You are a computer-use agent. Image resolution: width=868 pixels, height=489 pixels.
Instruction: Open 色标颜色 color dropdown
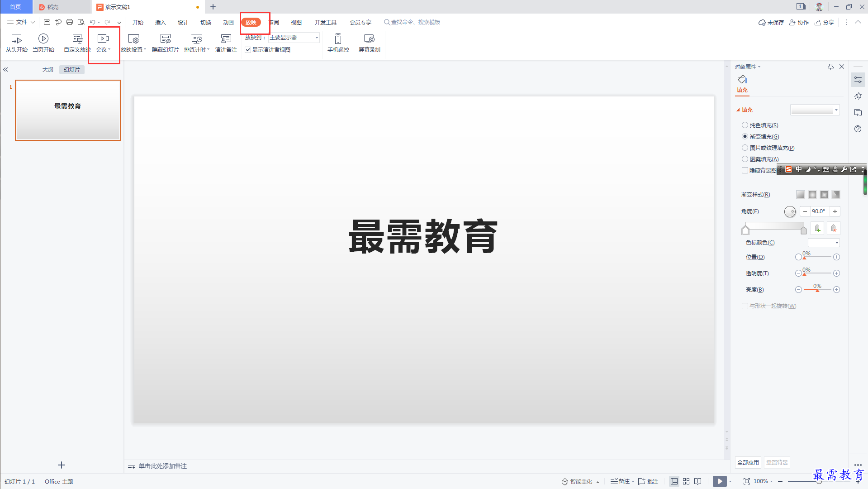824,243
